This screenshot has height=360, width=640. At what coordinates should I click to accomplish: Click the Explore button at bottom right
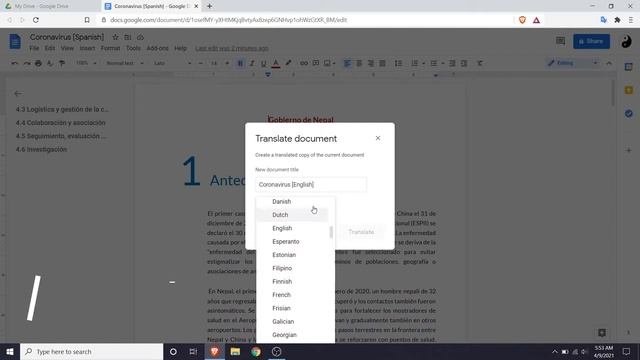click(602, 333)
